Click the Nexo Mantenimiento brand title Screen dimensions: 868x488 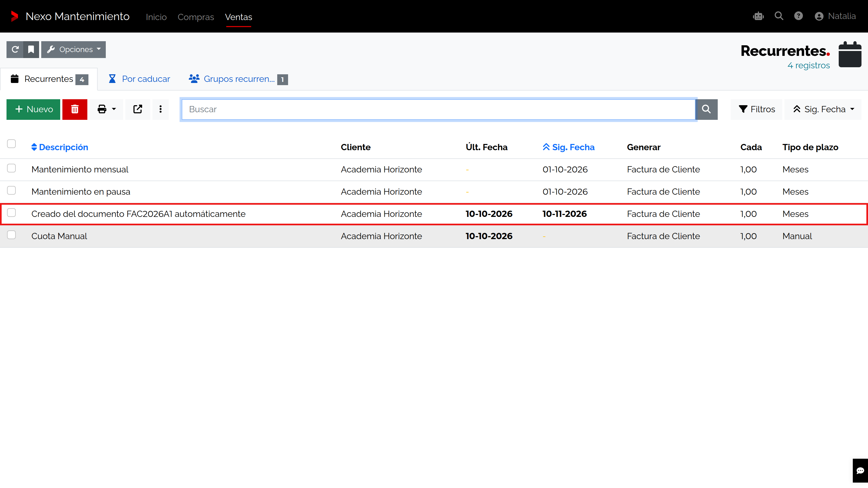[x=78, y=16]
